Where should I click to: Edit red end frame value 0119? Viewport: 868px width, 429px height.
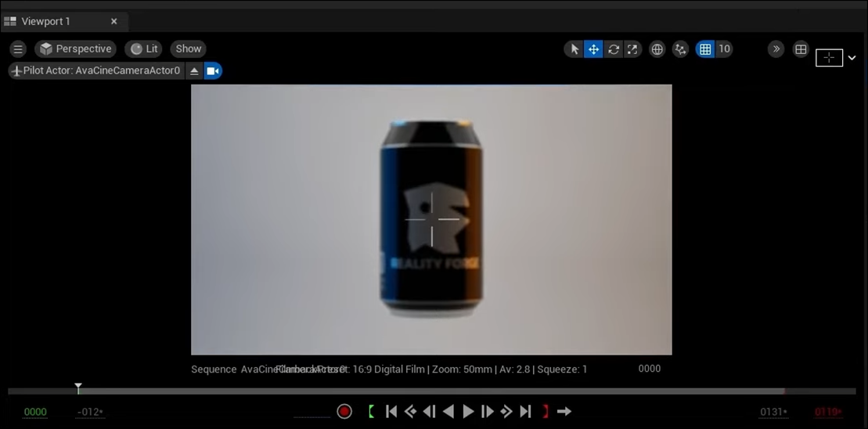(829, 413)
